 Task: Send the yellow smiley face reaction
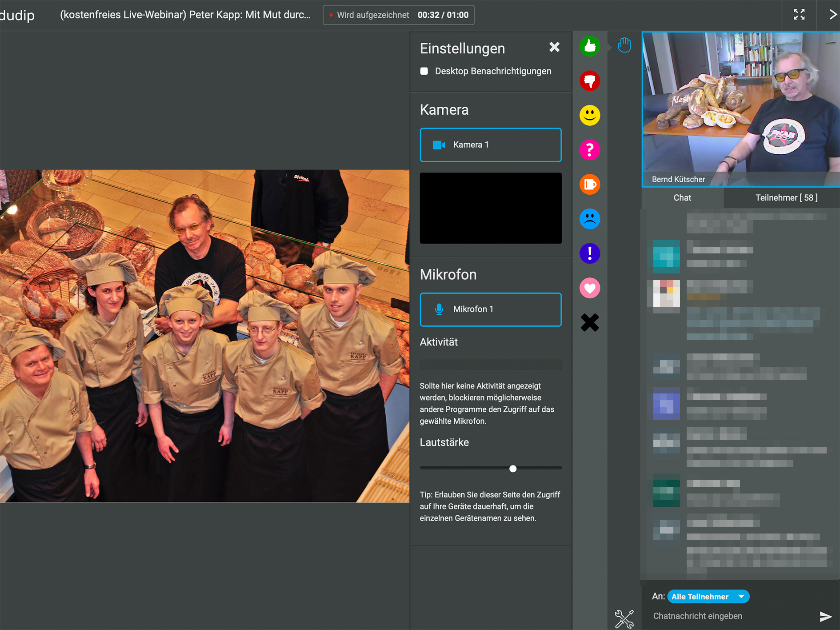(589, 116)
